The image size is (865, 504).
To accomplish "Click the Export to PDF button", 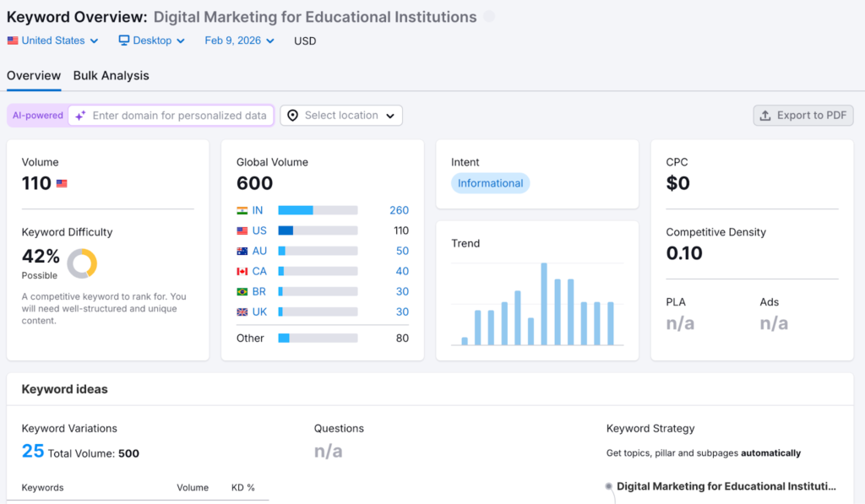I will (x=803, y=116).
